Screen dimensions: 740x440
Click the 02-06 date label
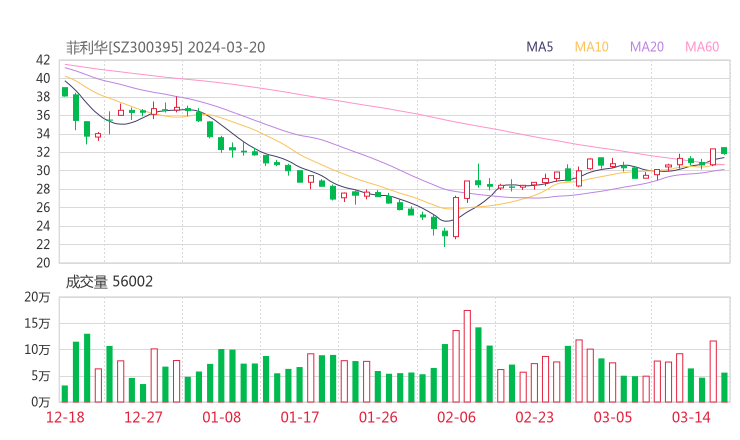(x=456, y=417)
